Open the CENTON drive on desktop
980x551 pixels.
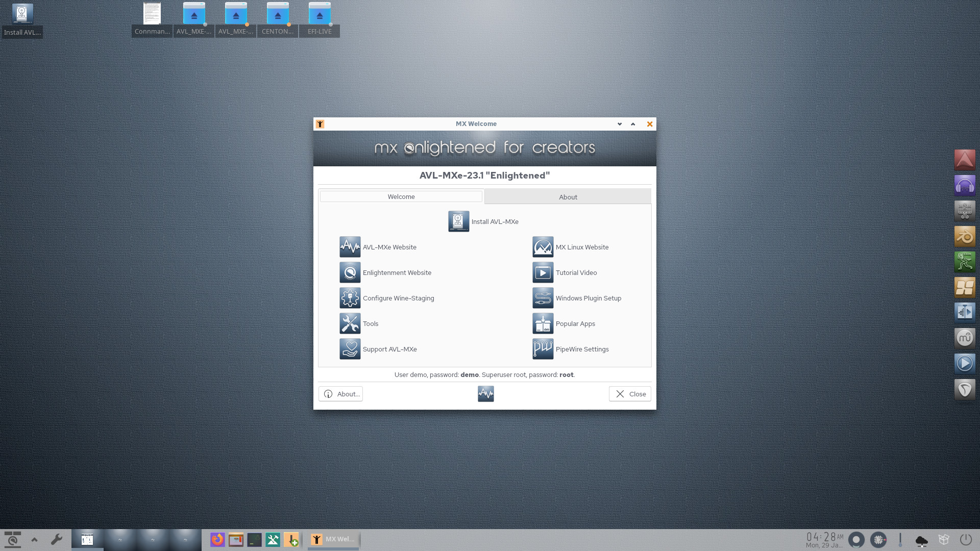278,19
